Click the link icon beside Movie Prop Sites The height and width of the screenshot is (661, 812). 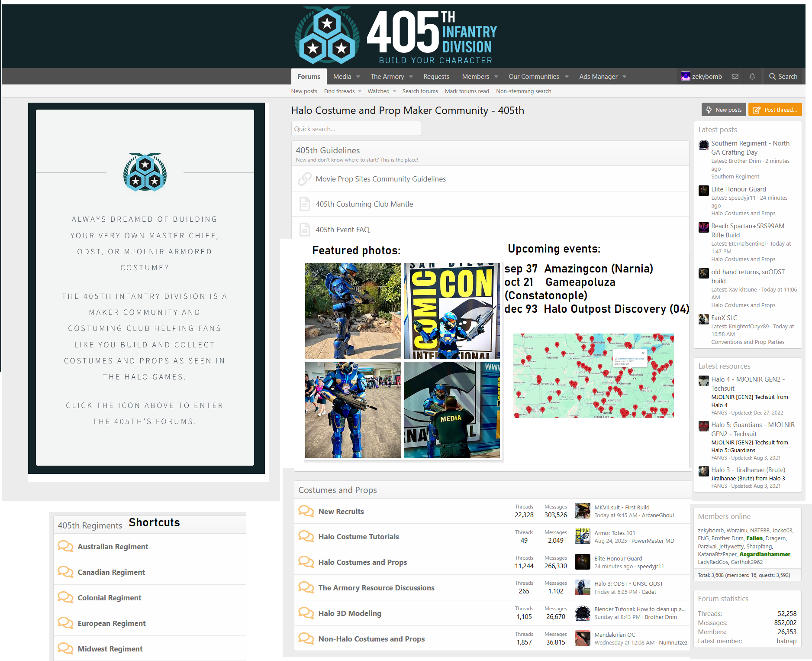click(305, 179)
